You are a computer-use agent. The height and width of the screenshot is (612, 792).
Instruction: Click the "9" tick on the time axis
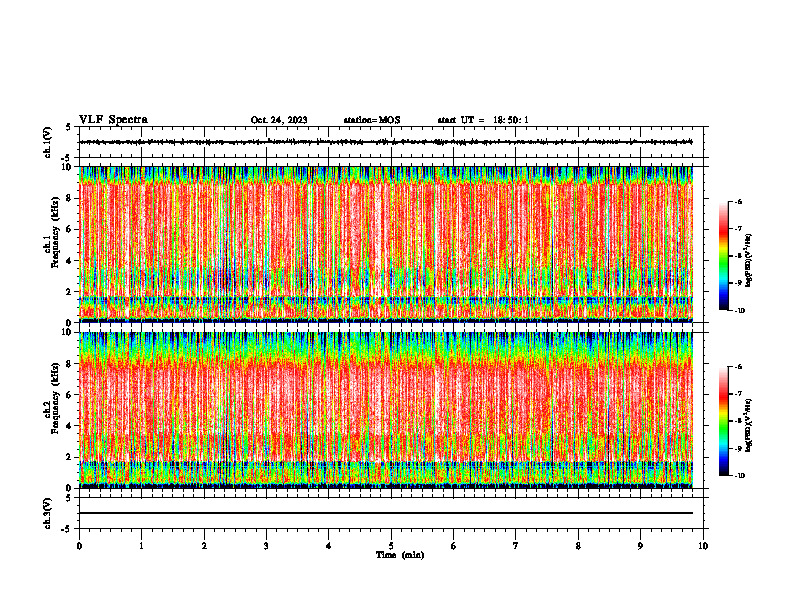640,546
